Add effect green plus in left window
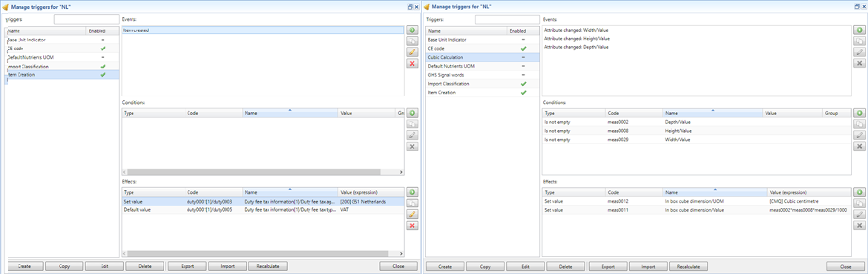This screenshot has width=868, height=274. pyautogui.click(x=412, y=192)
